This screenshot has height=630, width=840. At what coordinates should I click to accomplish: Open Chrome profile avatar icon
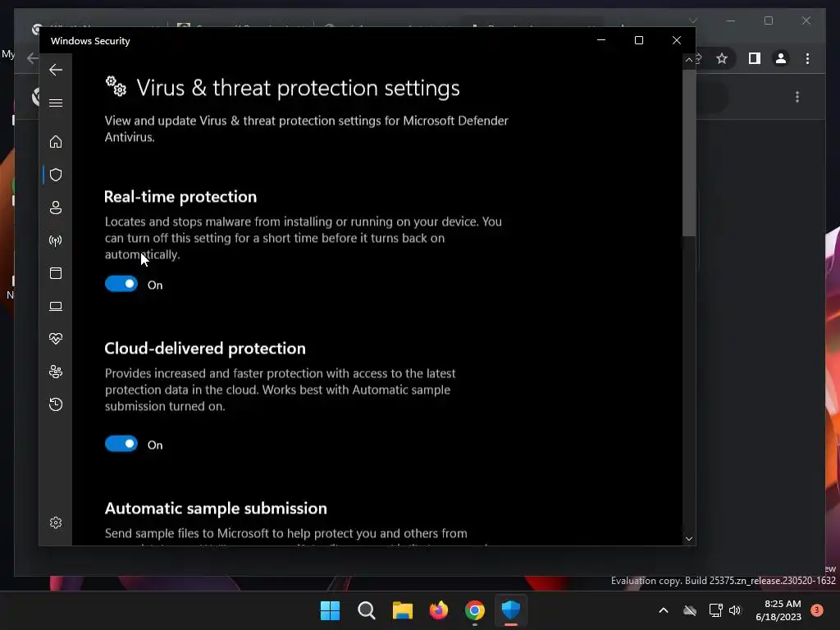(x=781, y=58)
